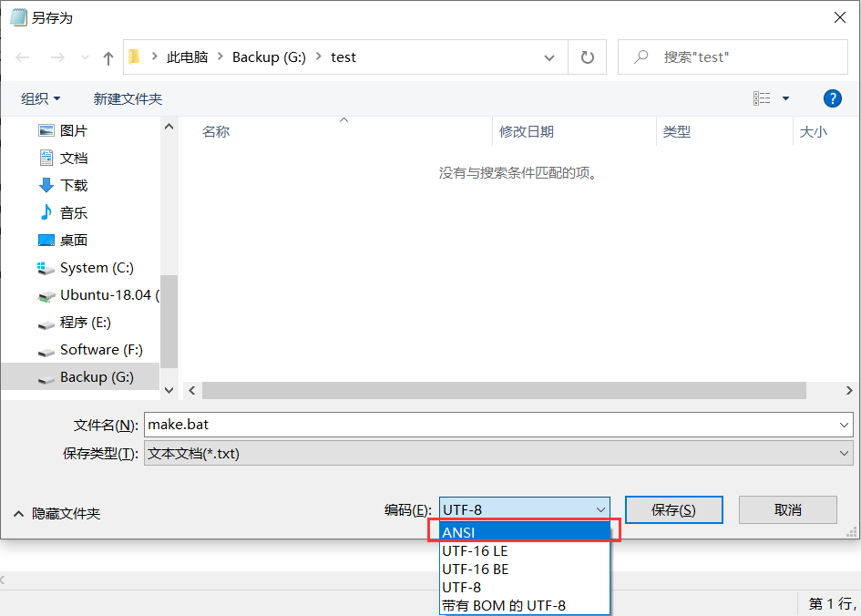Click the folder icon in the address bar
Image resolution: width=861 pixels, height=616 pixels.
(x=135, y=56)
